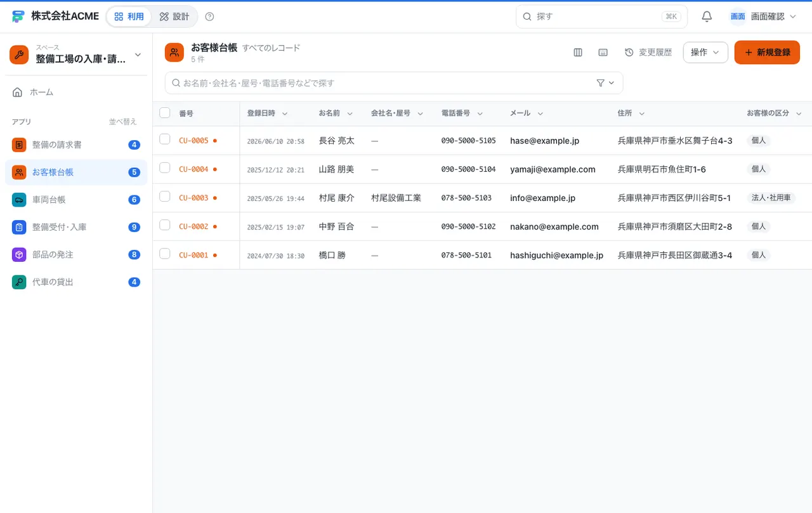The image size is (812, 513).
Task: Open 部品の発注 app
Action: tap(76, 254)
